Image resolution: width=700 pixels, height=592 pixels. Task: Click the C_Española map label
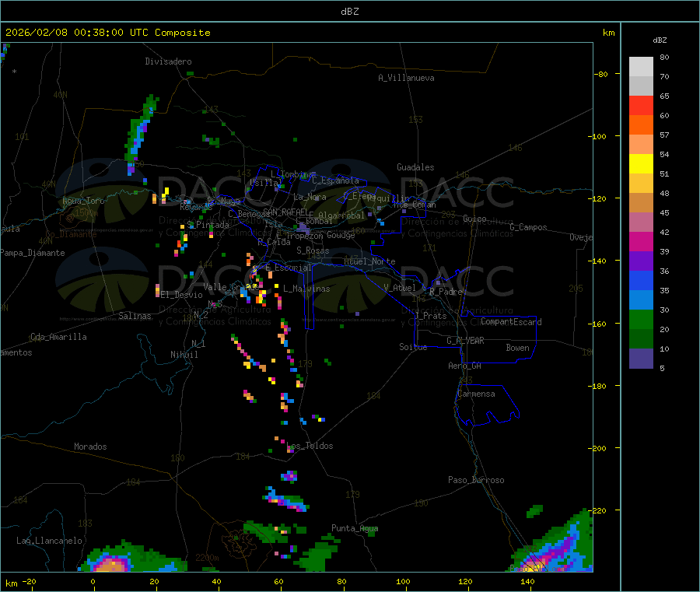(x=335, y=180)
